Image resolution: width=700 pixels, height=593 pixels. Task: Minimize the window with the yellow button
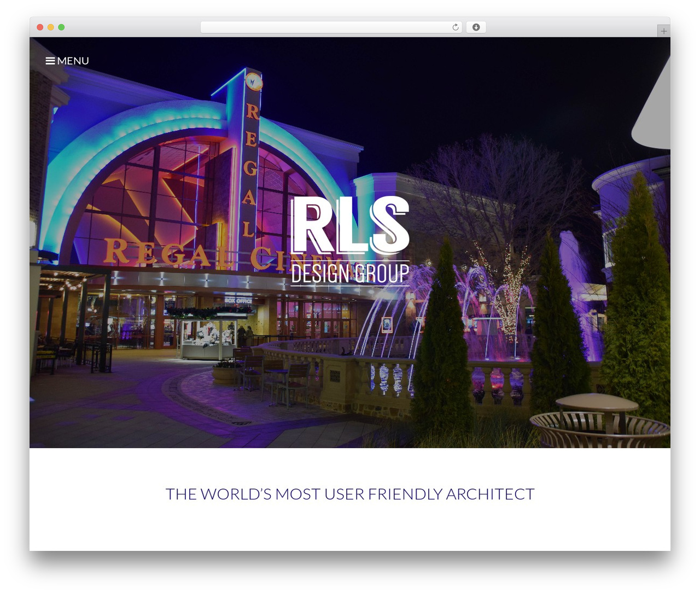coord(50,27)
